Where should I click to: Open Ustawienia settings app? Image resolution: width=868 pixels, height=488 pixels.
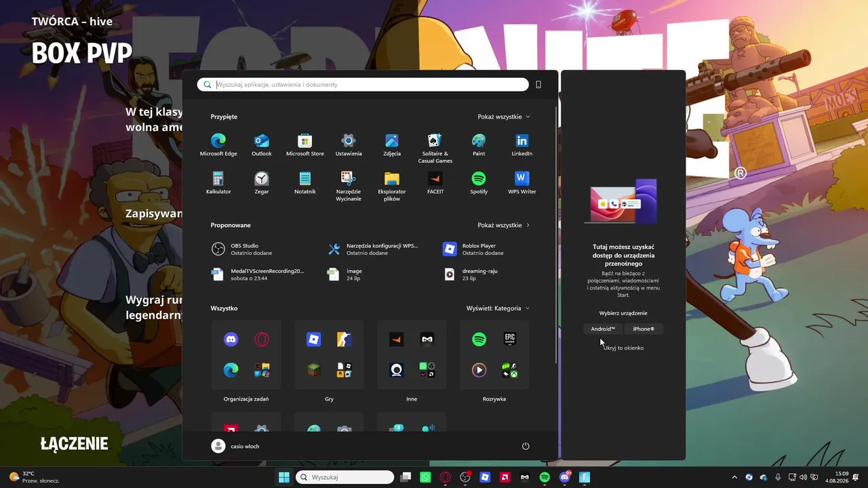(349, 145)
